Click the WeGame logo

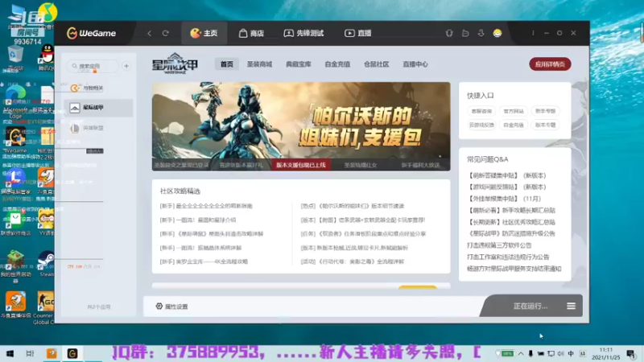(x=91, y=33)
